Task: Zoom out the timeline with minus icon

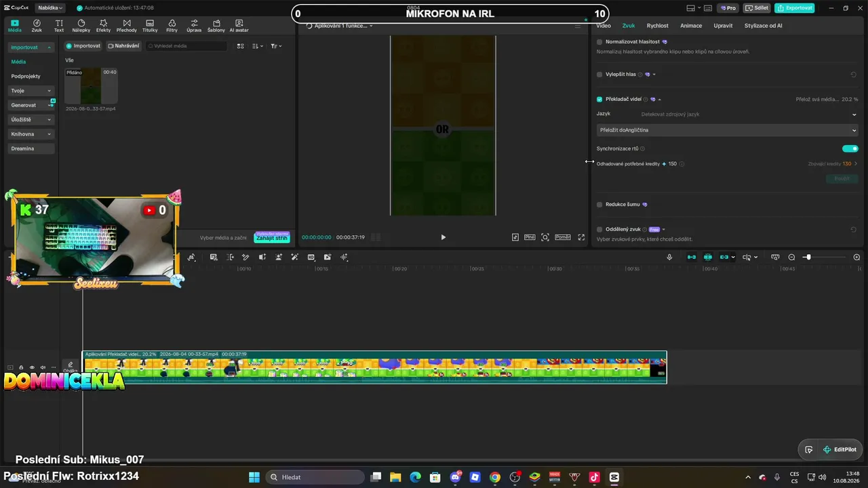Action: click(791, 257)
